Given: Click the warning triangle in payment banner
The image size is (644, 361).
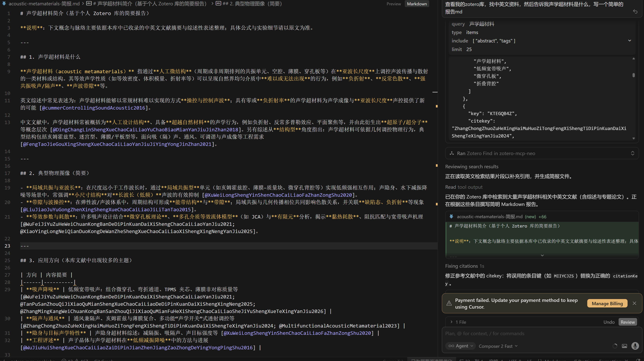Looking at the screenshot, I should (x=449, y=303).
